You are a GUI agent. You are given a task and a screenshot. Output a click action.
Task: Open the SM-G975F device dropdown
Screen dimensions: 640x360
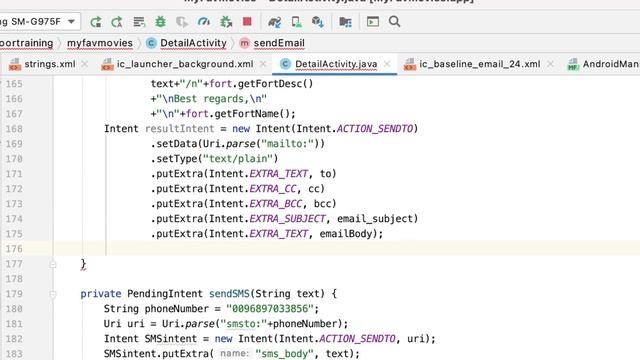coord(39,22)
